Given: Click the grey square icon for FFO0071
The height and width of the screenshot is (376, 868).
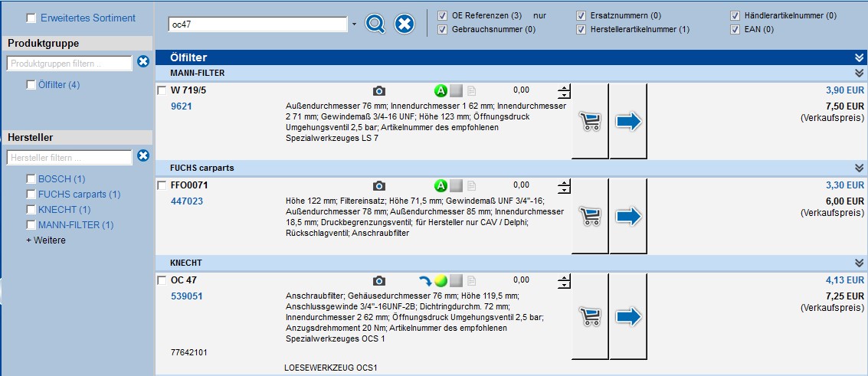Looking at the screenshot, I should pos(456,186).
